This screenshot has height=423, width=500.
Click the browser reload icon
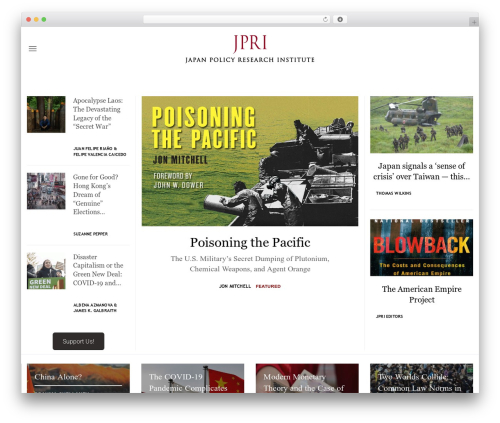[325, 20]
